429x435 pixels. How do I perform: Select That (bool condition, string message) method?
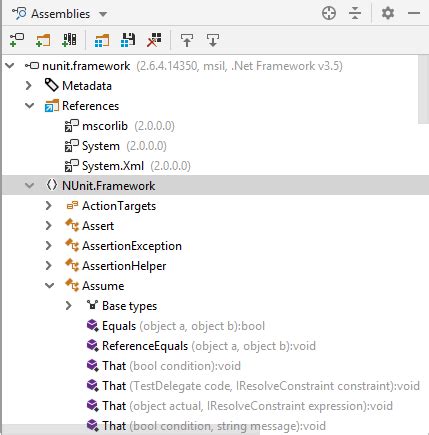point(214,426)
